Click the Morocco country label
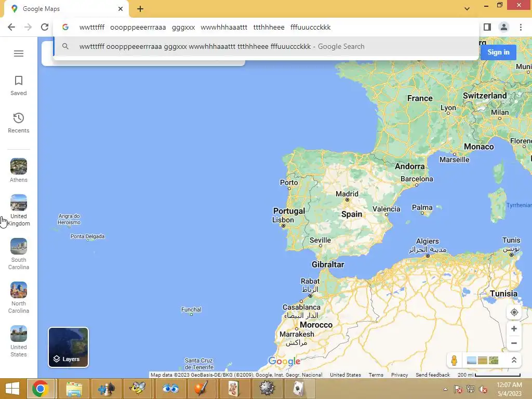Screen dimensions: 532x399 (x=316, y=325)
